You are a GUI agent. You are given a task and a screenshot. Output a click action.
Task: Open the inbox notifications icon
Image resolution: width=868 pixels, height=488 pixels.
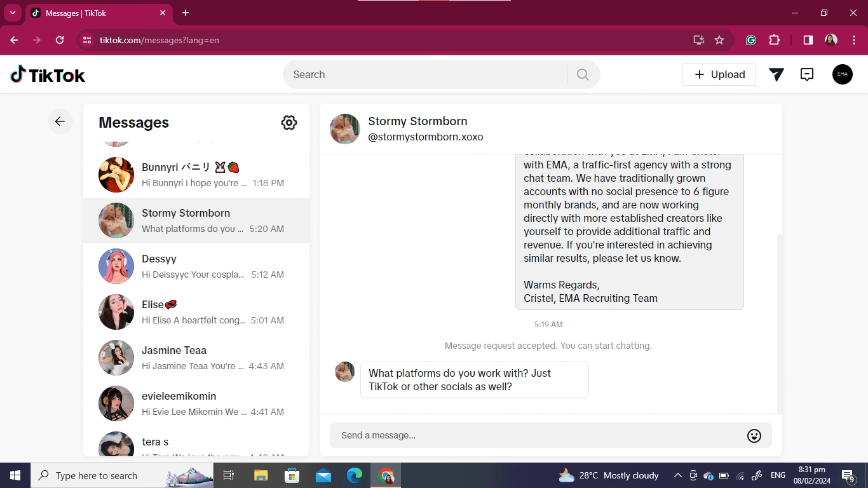pyautogui.click(x=807, y=74)
